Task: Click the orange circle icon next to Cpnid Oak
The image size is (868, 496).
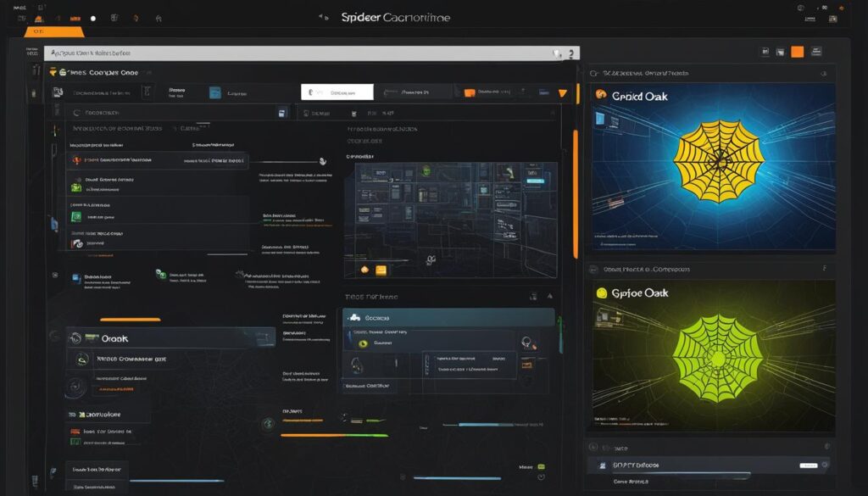Action: [601, 95]
